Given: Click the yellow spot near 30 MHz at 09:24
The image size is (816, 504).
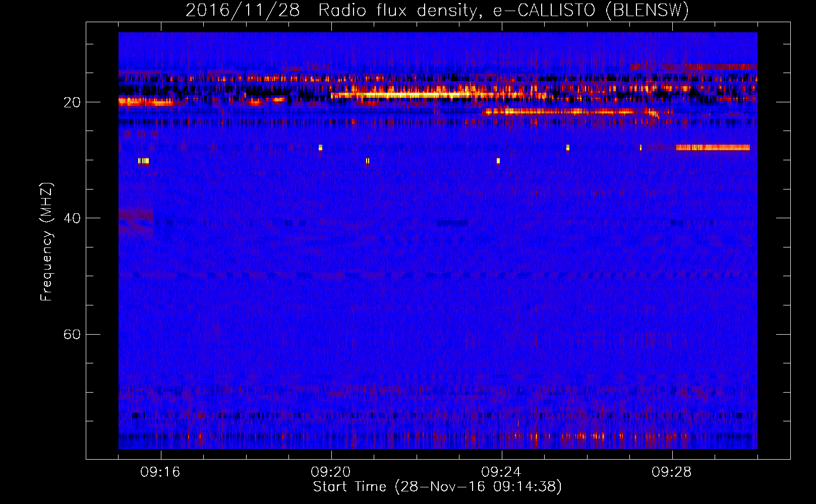Looking at the screenshot, I should pos(498,161).
